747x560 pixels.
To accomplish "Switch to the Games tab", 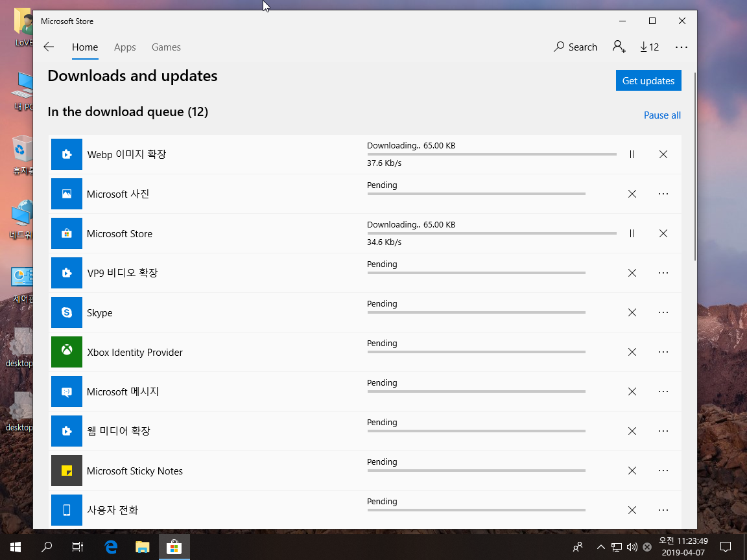I will point(166,47).
